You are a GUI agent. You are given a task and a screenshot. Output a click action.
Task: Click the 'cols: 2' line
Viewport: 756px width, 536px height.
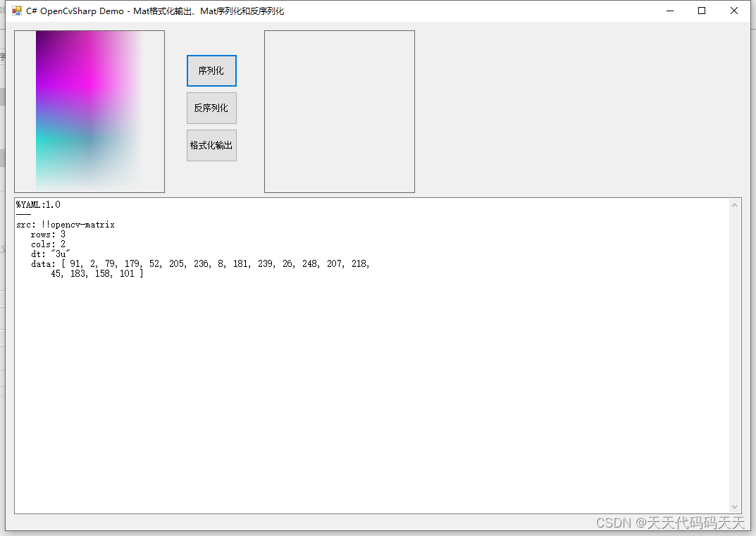point(48,244)
